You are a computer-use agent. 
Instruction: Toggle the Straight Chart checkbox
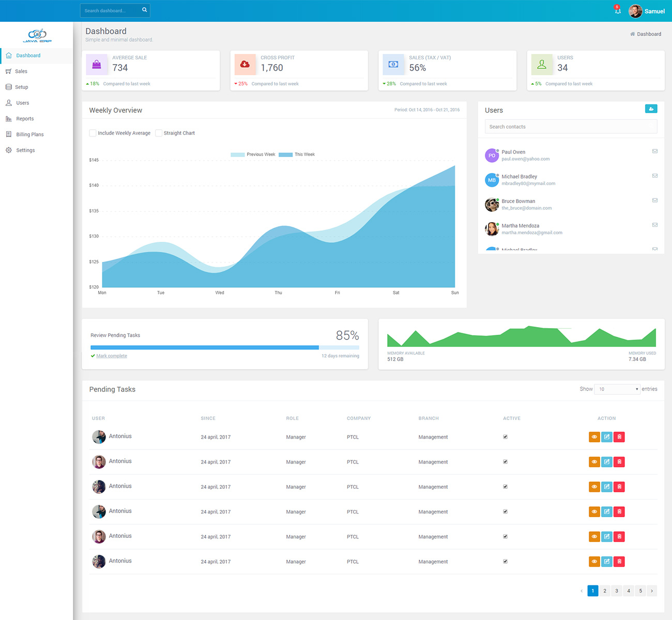point(159,133)
